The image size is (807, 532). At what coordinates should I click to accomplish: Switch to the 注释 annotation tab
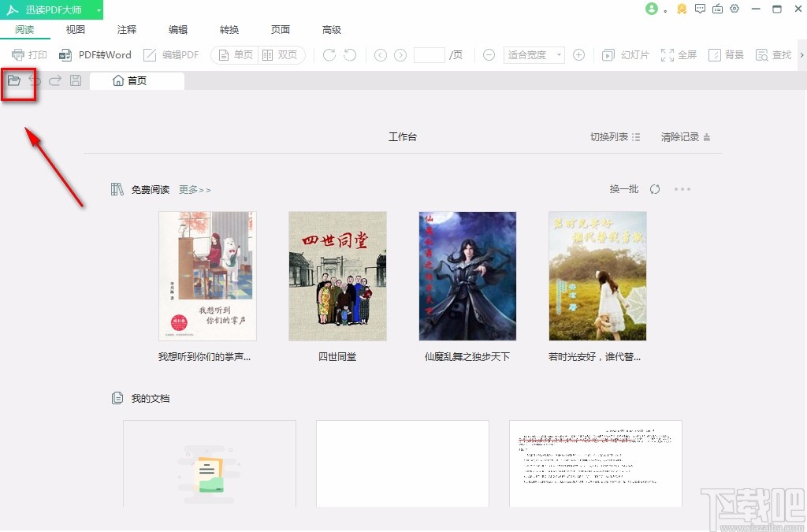coord(126,29)
